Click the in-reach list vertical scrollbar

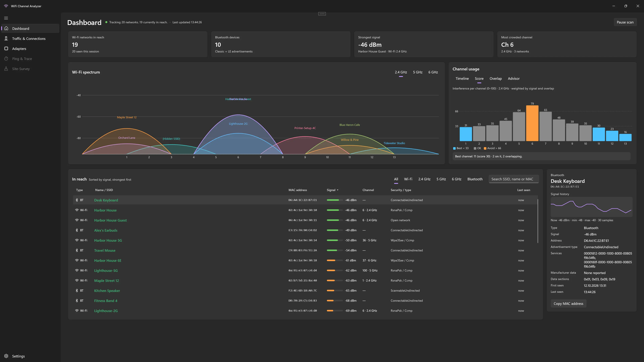(538, 221)
